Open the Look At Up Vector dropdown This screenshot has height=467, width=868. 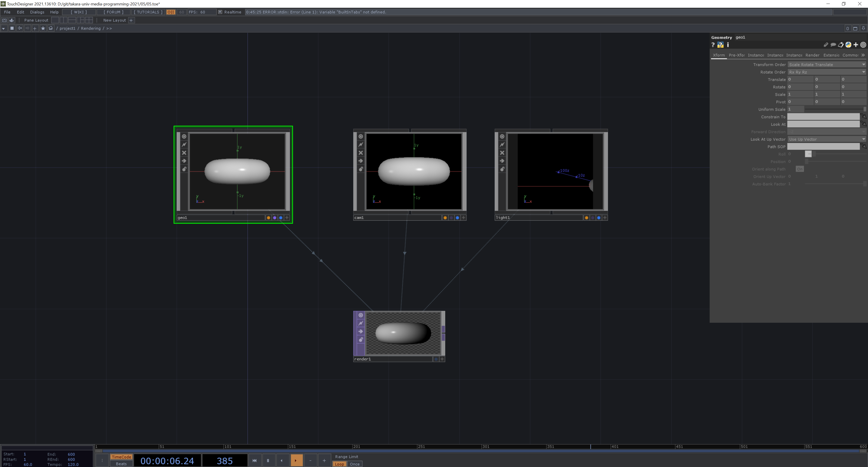[827, 139]
